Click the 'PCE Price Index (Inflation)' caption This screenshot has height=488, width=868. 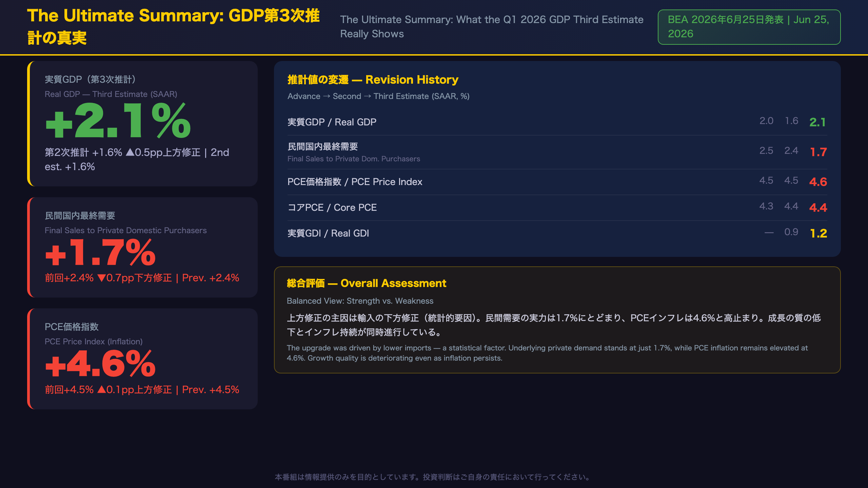[x=94, y=342]
